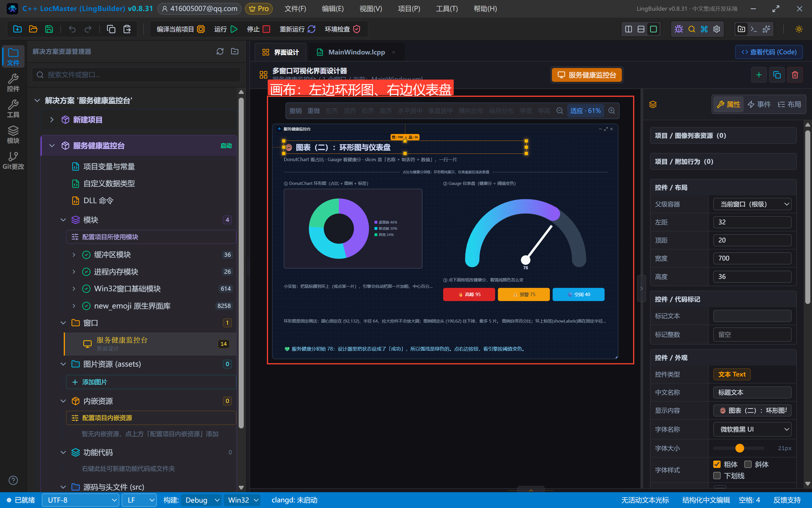This screenshot has height=508, width=812.
Task: Click the green add window plus
Action: tap(759, 75)
